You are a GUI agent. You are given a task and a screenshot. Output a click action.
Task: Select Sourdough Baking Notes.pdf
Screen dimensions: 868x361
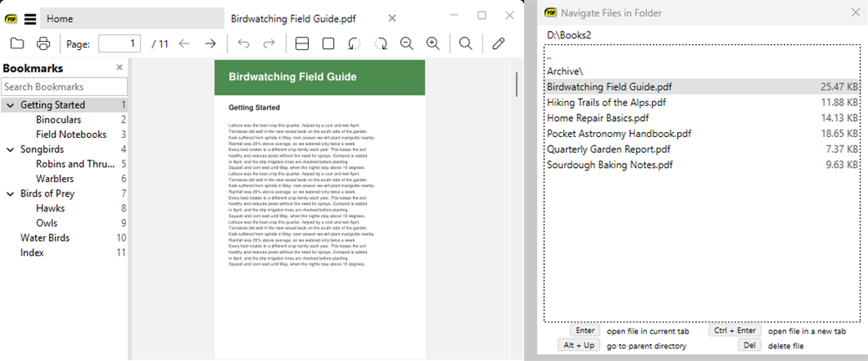702,165
